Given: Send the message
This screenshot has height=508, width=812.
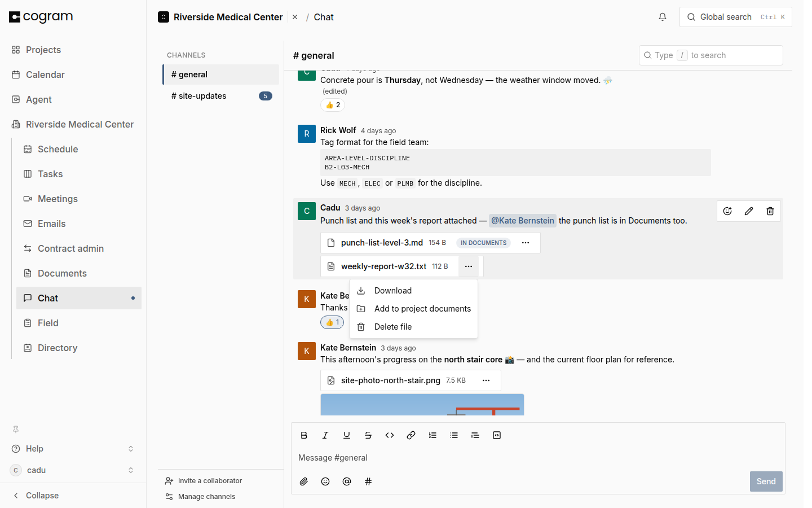Looking at the screenshot, I should tap(766, 481).
